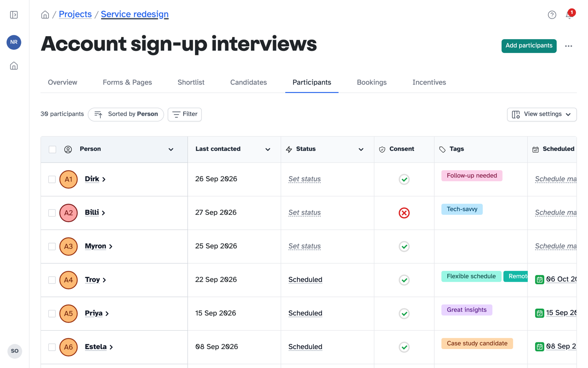Tick the checkbox for Priya
Screen dimensions: 588x368
coord(52,314)
